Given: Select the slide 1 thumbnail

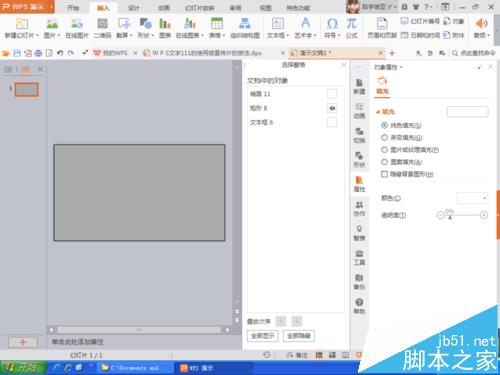Looking at the screenshot, I should click(27, 89).
